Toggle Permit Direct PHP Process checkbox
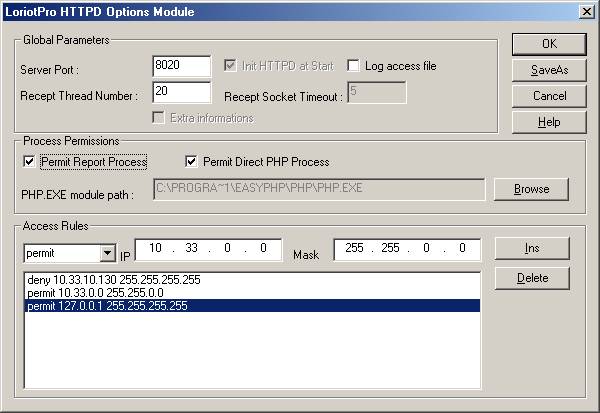600x413 pixels. (x=192, y=162)
